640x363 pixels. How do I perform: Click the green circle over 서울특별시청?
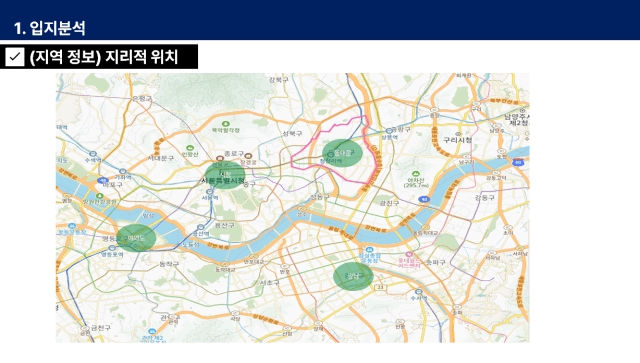pos(224,175)
